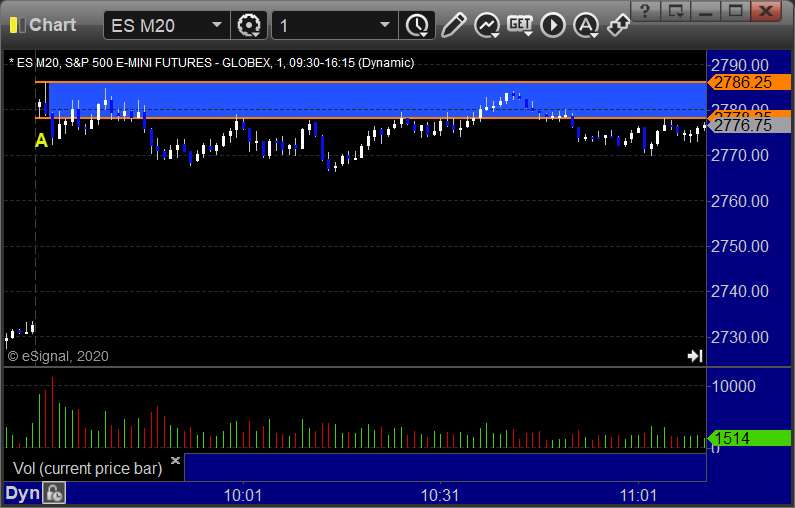Click the 2790.00 price axis label
This screenshot has height=508, width=795.
740,65
